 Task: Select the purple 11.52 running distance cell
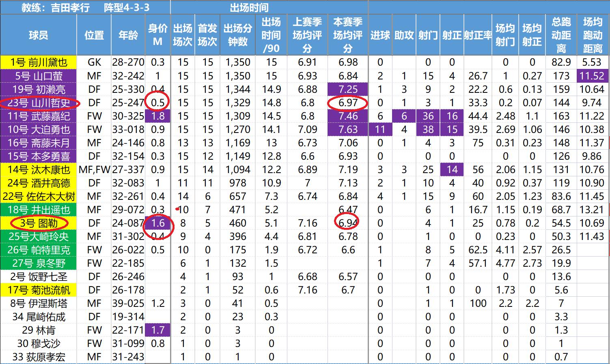click(592, 75)
